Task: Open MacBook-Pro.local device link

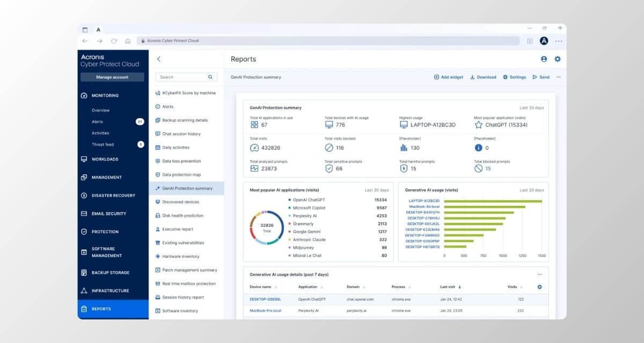Action: point(265,310)
